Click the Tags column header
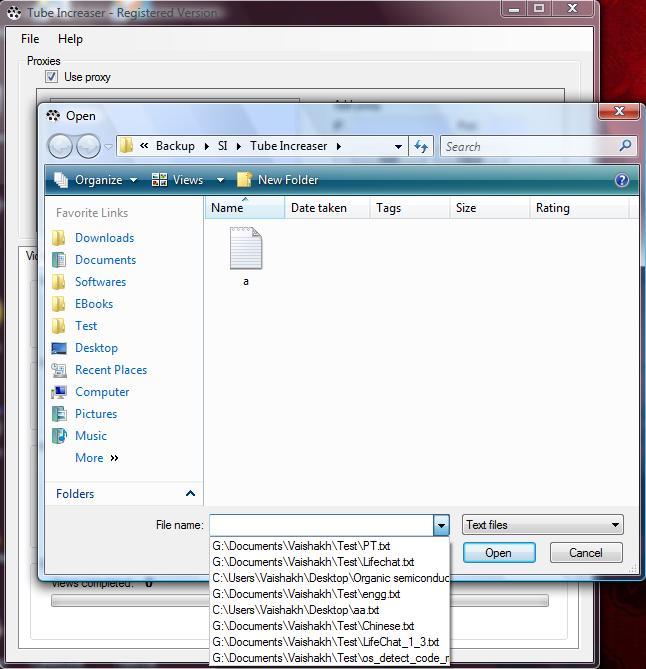The image size is (646, 669). [410, 208]
